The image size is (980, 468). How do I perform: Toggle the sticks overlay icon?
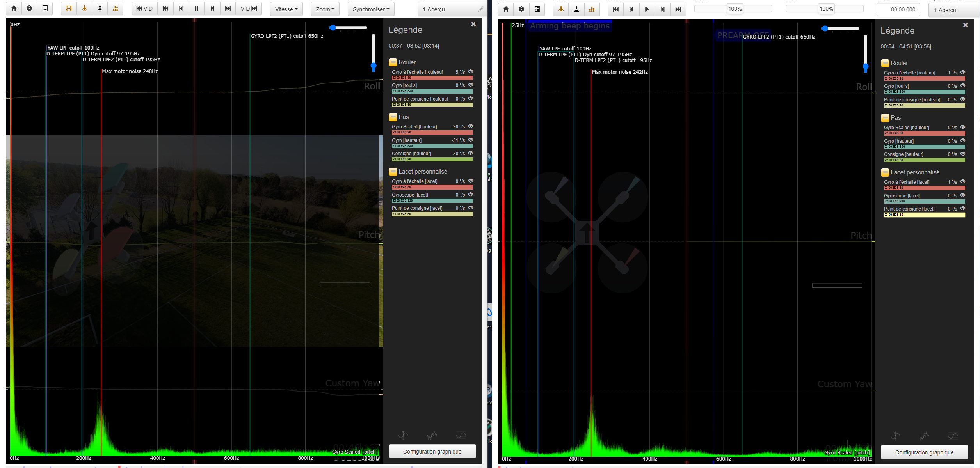click(100, 9)
